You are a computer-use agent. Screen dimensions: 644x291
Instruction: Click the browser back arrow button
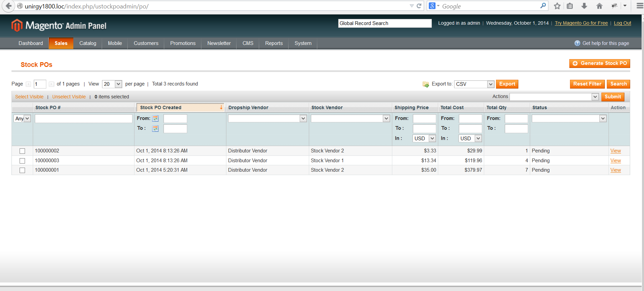[8, 6]
